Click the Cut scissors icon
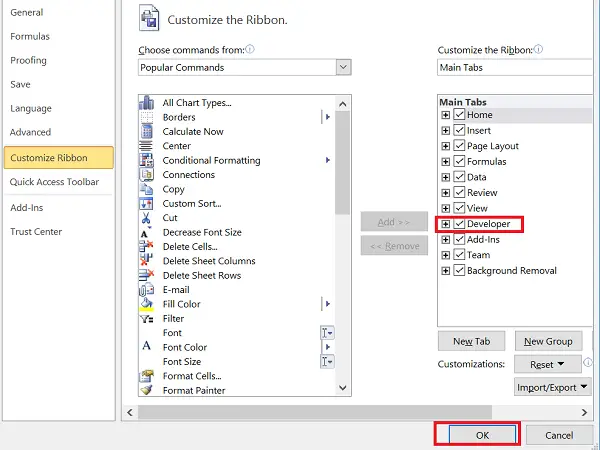This screenshot has height=450, width=600. click(146, 218)
